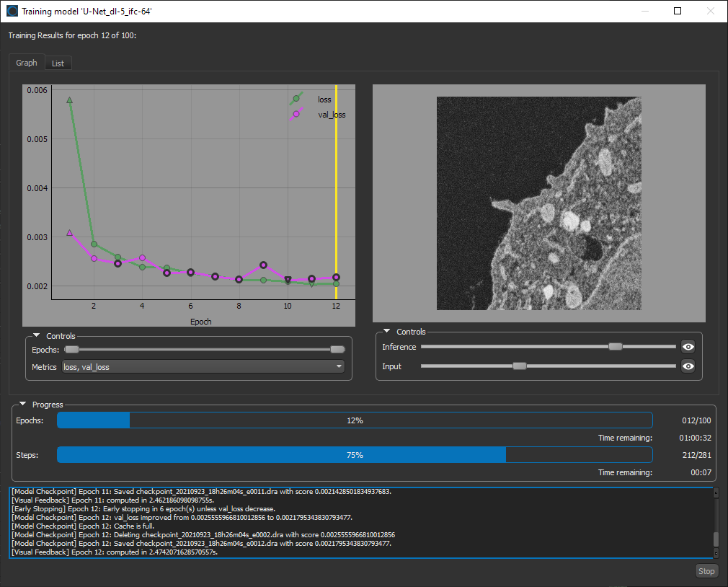Toggle the Input visibility eye icon

coord(688,366)
